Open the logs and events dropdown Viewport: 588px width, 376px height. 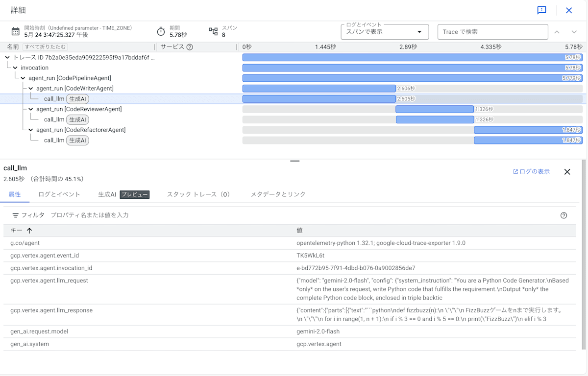385,32
